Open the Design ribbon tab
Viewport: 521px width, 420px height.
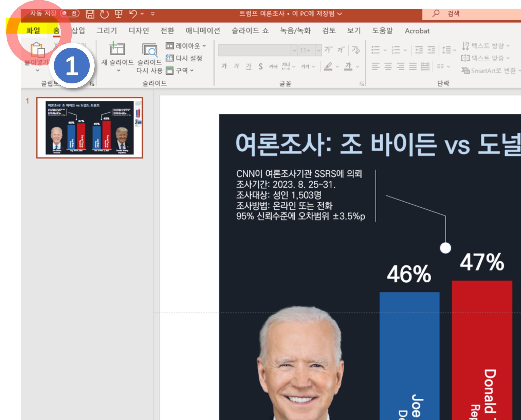(139, 31)
